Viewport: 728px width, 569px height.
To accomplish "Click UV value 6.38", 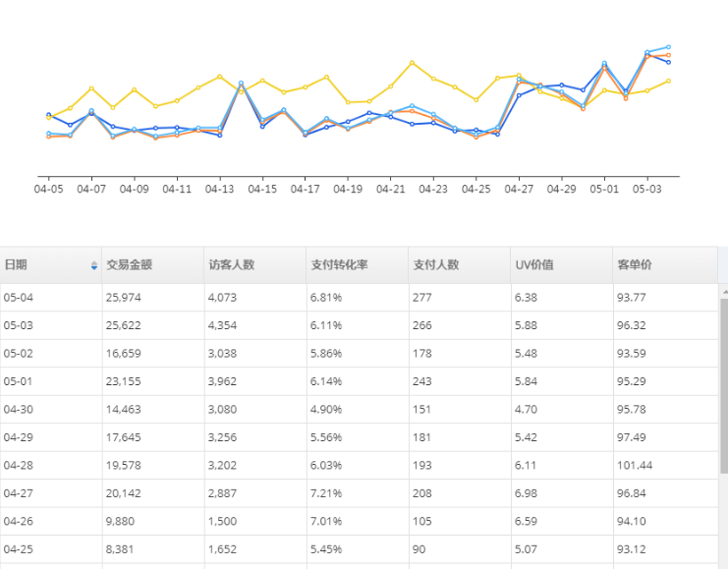I will [526, 297].
